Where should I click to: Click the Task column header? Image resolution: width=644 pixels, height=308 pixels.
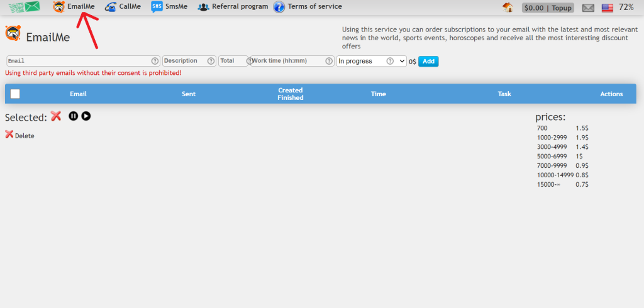504,94
